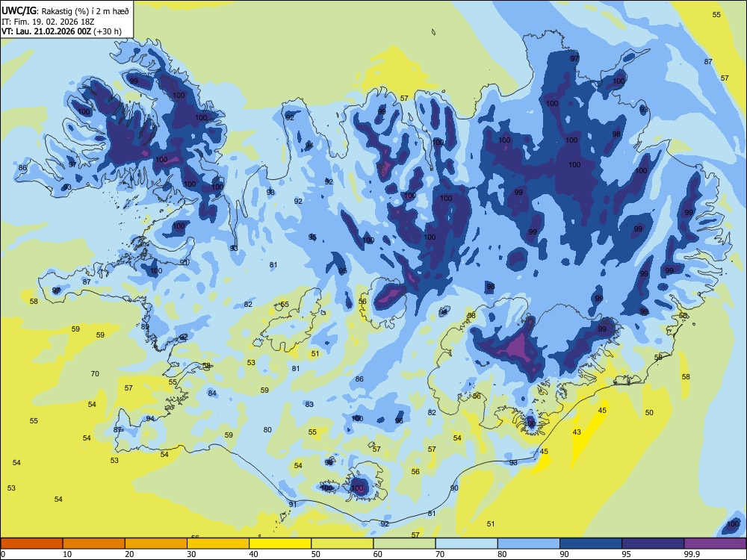Select the orange 10–20 legend color box
747x560 pixels.
[94, 544]
